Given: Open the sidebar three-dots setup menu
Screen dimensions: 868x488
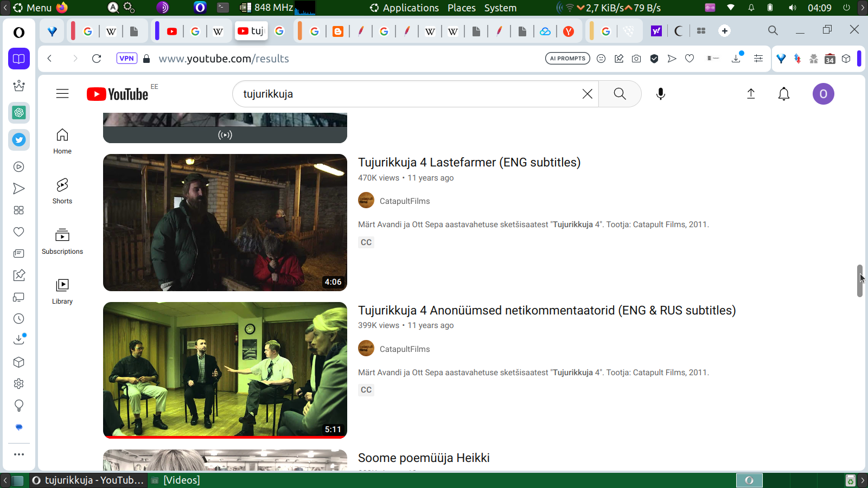Looking at the screenshot, I should tap(19, 454).
